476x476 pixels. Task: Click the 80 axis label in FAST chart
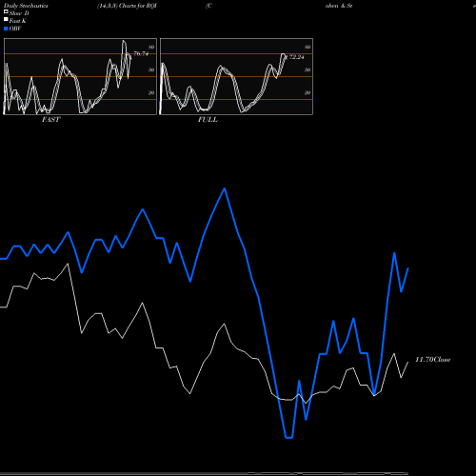(151, 47)
